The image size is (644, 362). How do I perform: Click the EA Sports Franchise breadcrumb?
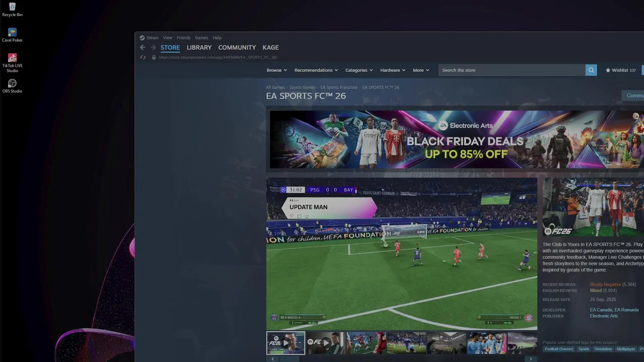(x=339, y=87)
